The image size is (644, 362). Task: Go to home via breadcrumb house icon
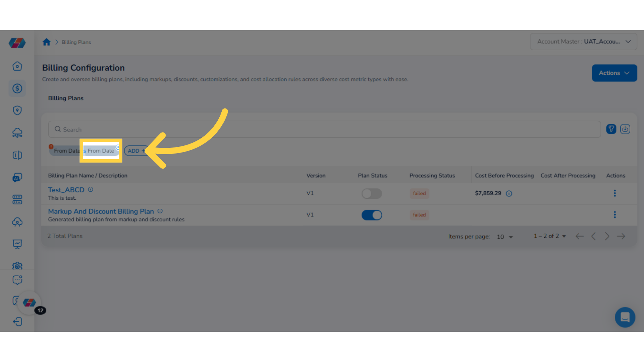[x=47, y=42]
